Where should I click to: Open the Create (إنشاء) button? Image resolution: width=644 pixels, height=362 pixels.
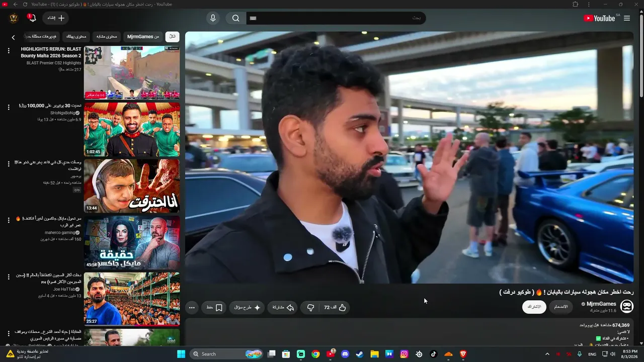coord(56,18)
